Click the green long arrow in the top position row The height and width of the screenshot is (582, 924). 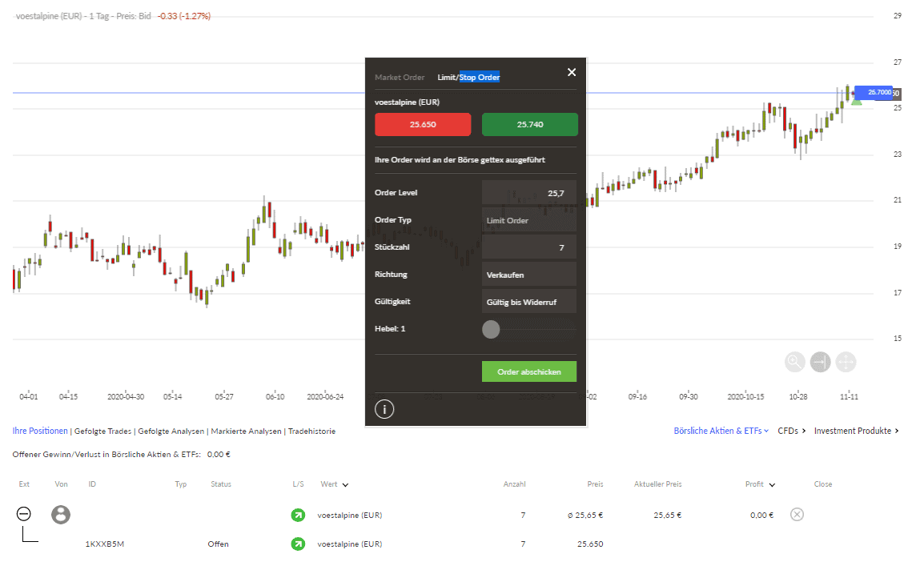point(298,515)
